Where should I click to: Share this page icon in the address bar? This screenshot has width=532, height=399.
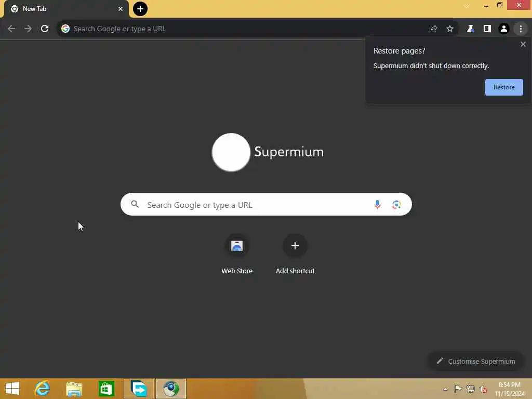[433, 29]
